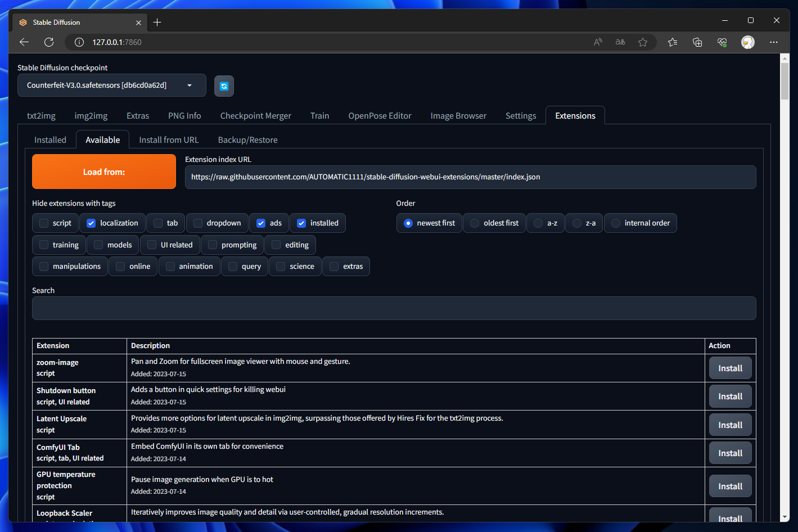Open browser Collections icon
The height and width of the screenshot is (532, 798).
click(x=697, y=42)
